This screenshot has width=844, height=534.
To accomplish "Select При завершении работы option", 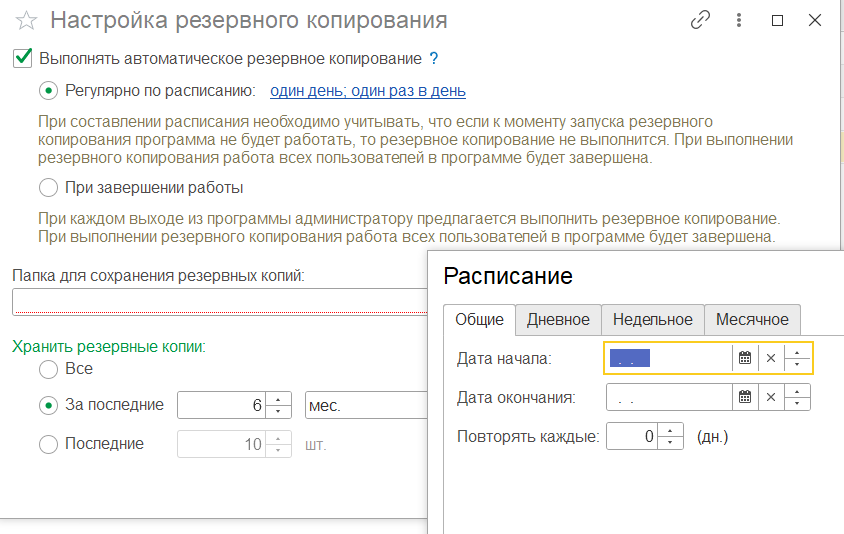I will point(48,187).
